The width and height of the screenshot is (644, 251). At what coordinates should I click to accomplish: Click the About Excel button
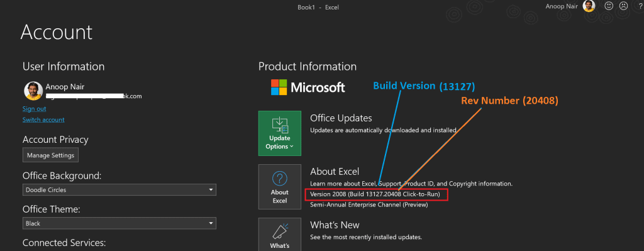tap(280, 187)
